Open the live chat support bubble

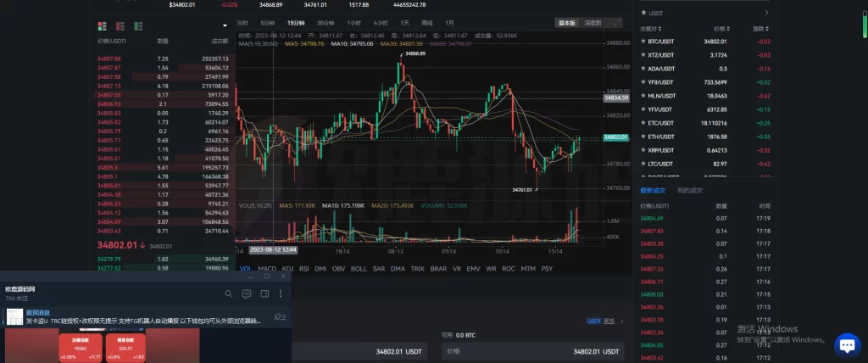coord(847,346)
